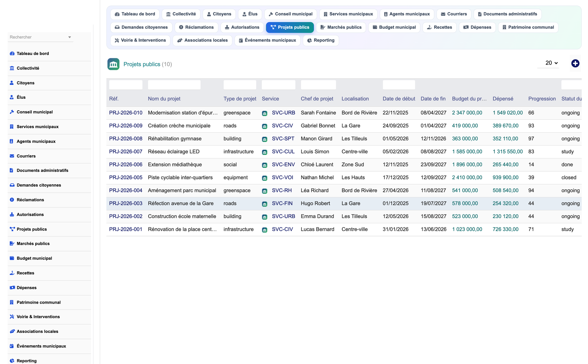Open the Marchés publics tab
The image size is (588, 364).
(x=341, y=27)
